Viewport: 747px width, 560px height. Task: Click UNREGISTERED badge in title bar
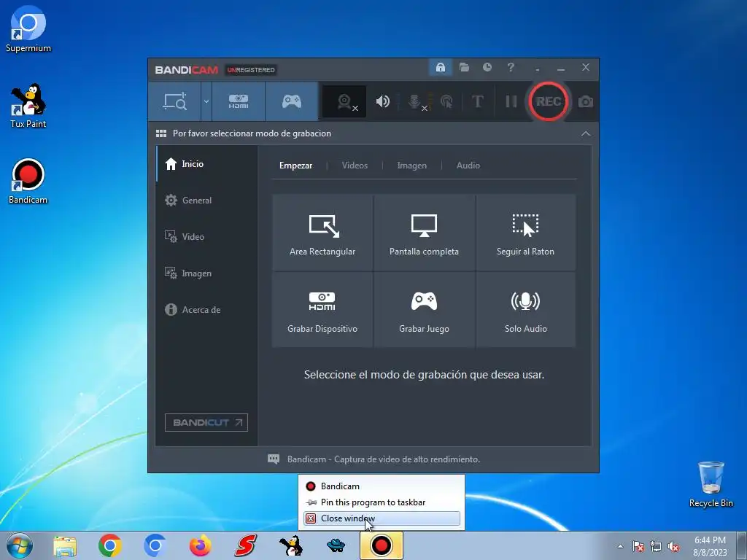tap(251, 70)
